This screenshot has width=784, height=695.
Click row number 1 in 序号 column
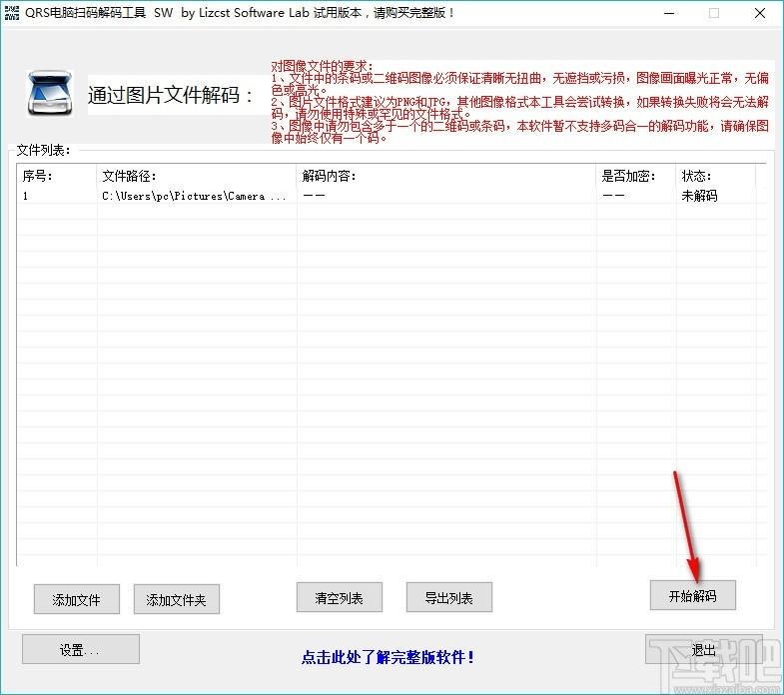tap(26, 196)
